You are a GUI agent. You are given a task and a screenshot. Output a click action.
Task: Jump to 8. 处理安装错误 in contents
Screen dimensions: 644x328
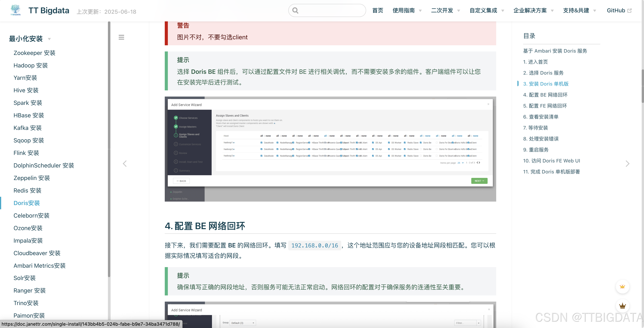click(541, 139)
